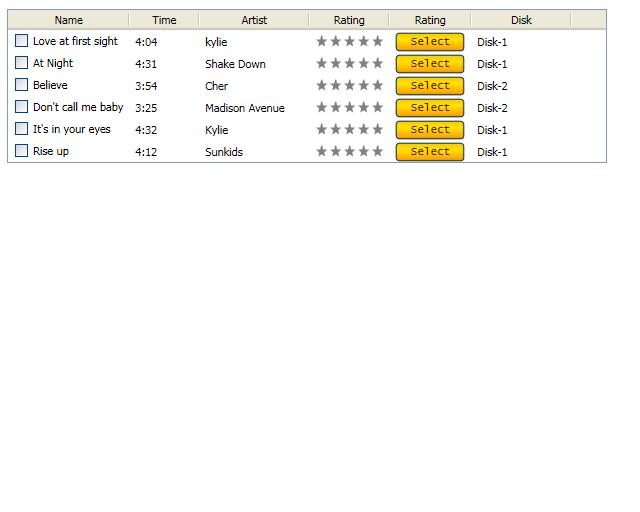Click artist cell Shake Down
The height and width of the screenshot is (512, 640).
pyautogui.click(x=235, y=64)
